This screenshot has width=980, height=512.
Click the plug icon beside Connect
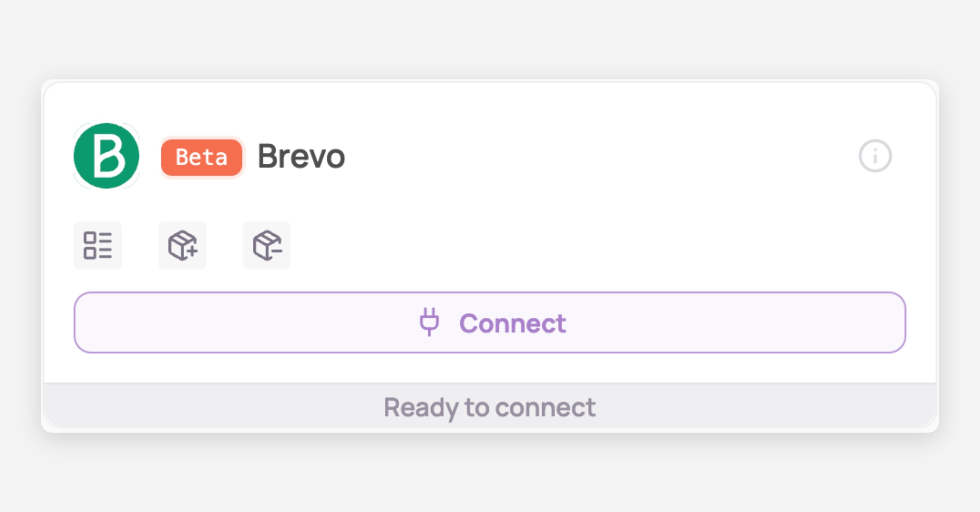coord(429,322)
